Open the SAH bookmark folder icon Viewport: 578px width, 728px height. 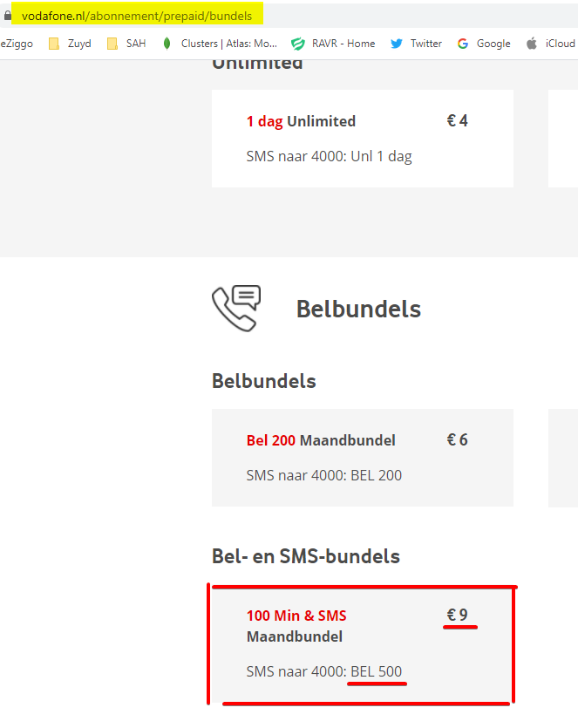tap(112, 44)
